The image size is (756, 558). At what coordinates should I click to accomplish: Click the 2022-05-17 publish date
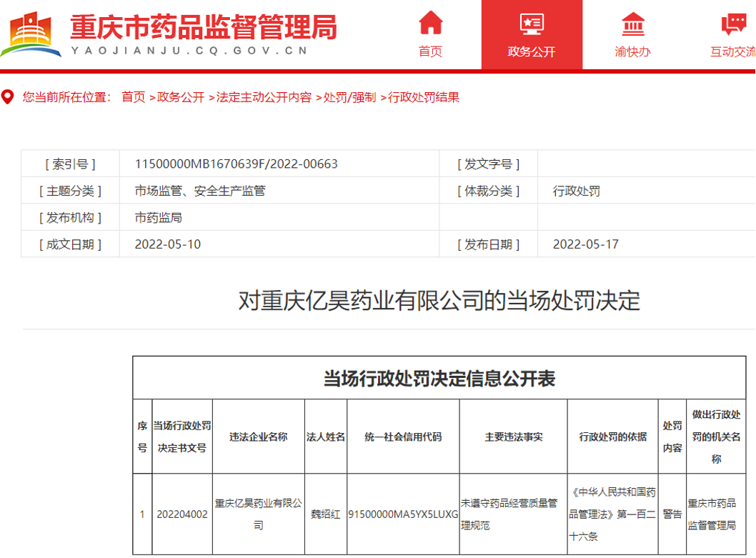[x=585, y=244]
